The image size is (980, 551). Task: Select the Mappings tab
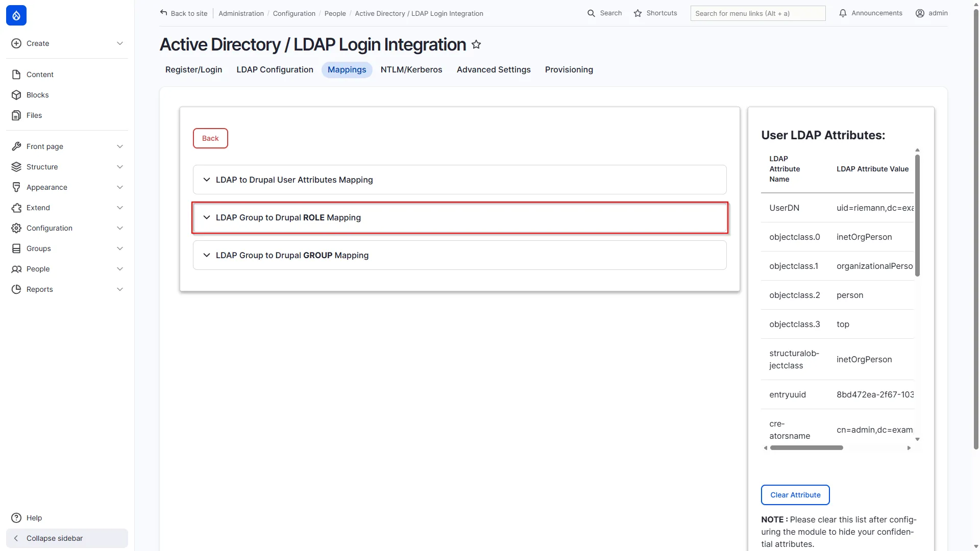(347, 70)
